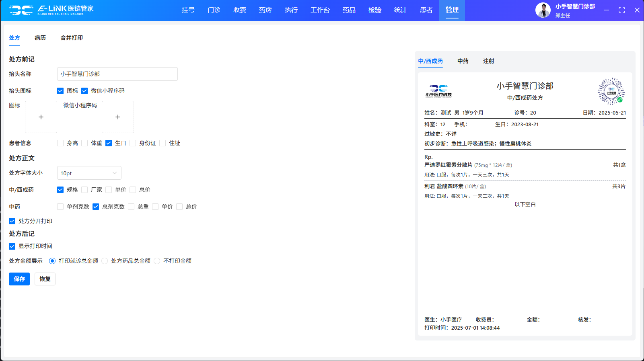Image resolution: width=644 pixels, height=361 pixels.
Task: Disable the 显示打印时间 checkbox
Action: [x=12, y=246]
